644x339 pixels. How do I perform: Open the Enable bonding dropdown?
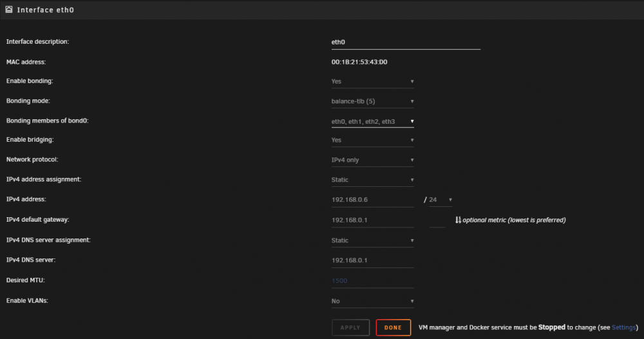point(372,81)
